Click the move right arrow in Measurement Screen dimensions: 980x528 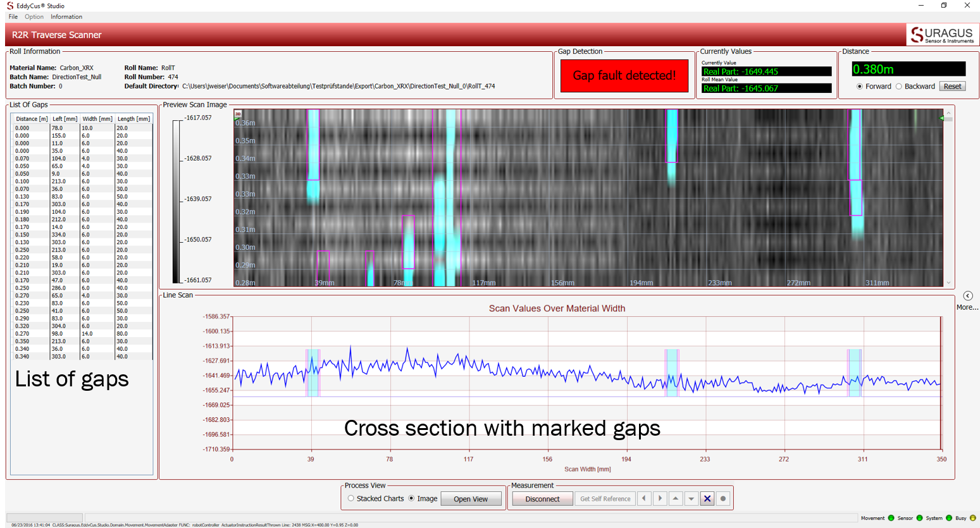[x=660, y=499]
